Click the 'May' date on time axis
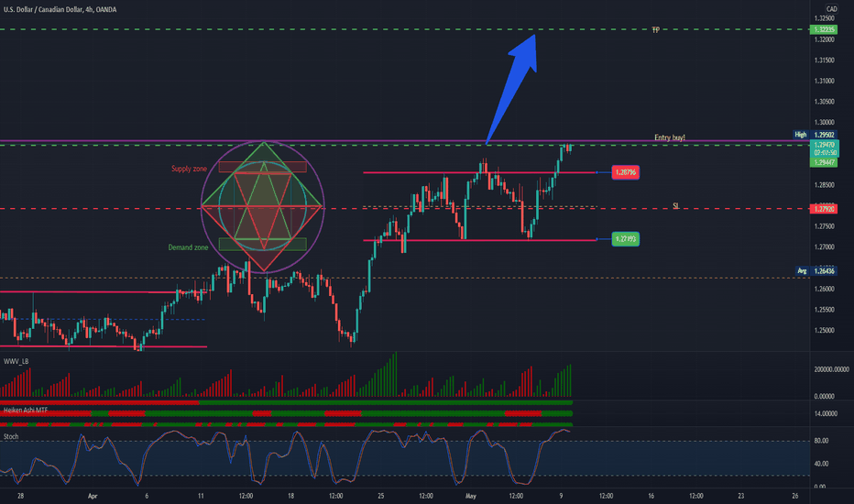The height and width of the screenshot is (504, 854). pyautogui.click(x=471, y=497)
